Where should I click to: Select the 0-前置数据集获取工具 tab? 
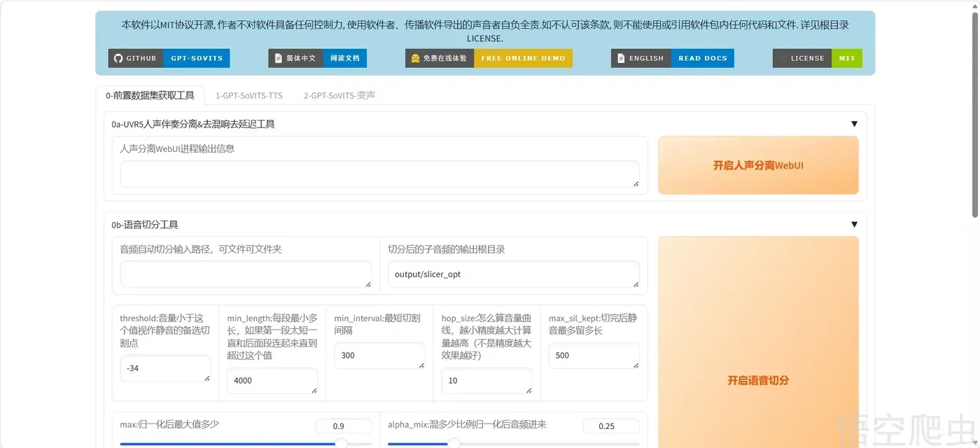point(150,95)
